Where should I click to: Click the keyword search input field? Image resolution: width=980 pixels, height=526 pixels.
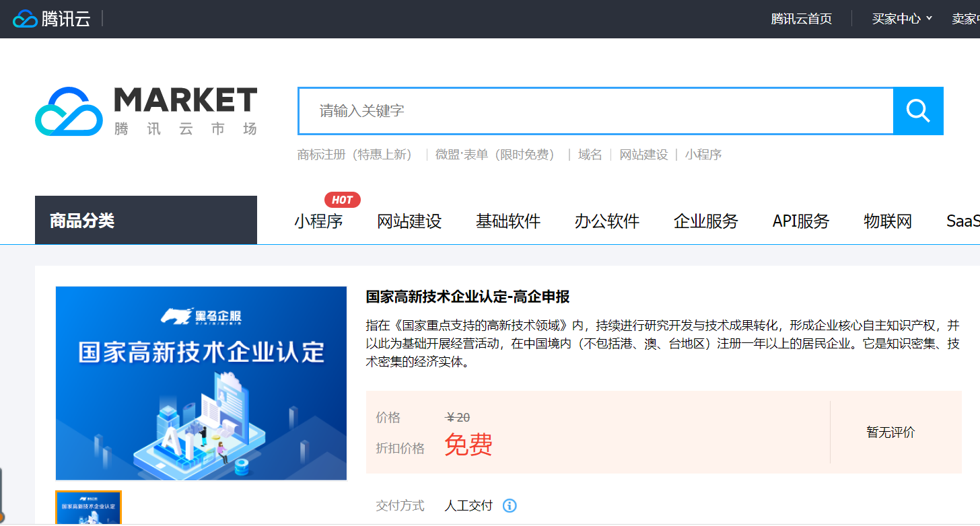click(592, 110)
